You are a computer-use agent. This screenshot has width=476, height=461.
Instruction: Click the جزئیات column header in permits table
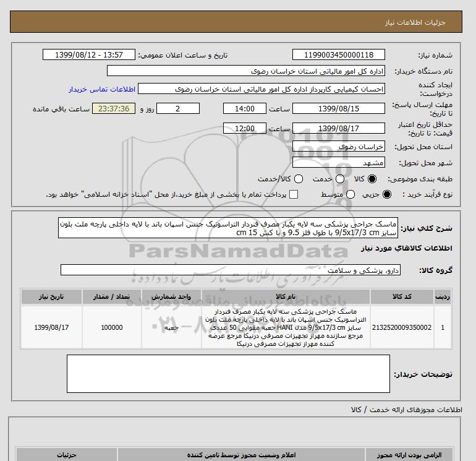click(67, 455)
